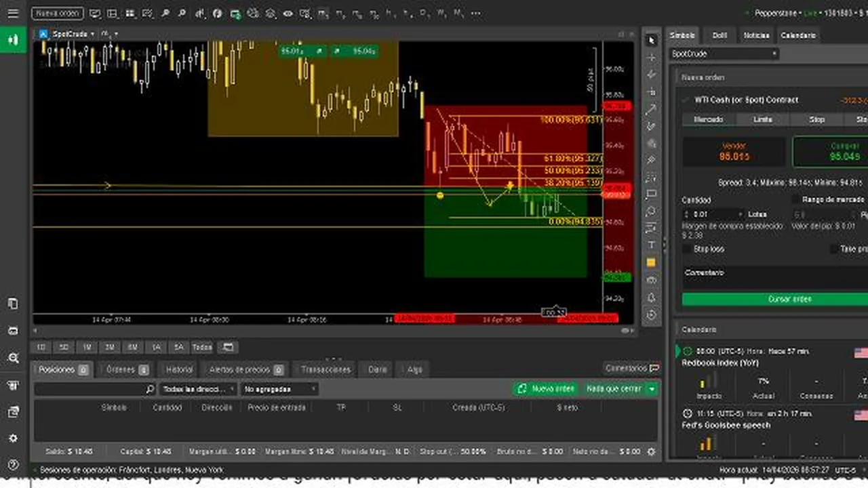
Task: Open the Analyze magnifier icon in left sidebar
Action: 13,358
